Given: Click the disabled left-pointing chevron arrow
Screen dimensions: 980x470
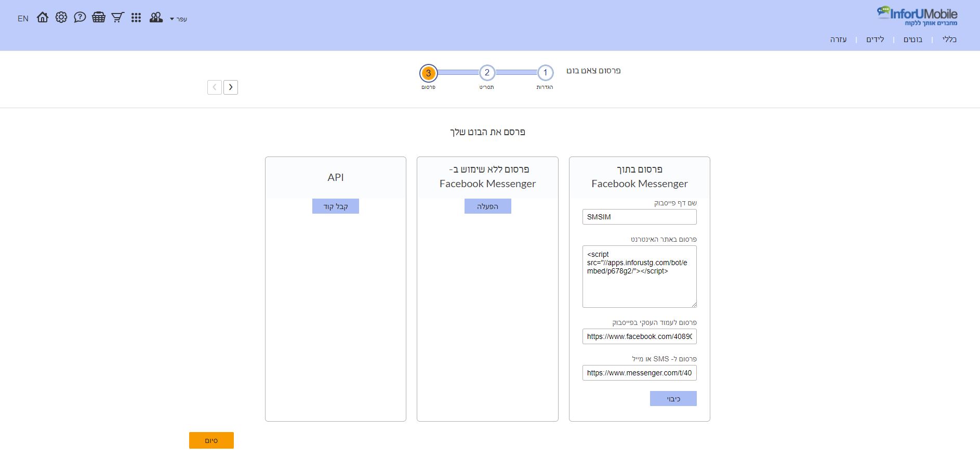Looking at the screenshot, I should [x=215, y=87].
